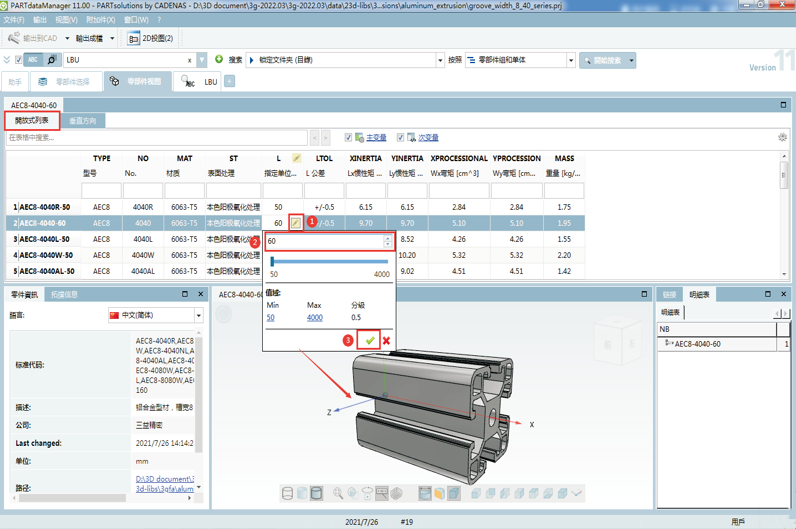The image size is (796, 529).
Task: Toggle the blue perspective cube icon
Action: click(454, 493)
